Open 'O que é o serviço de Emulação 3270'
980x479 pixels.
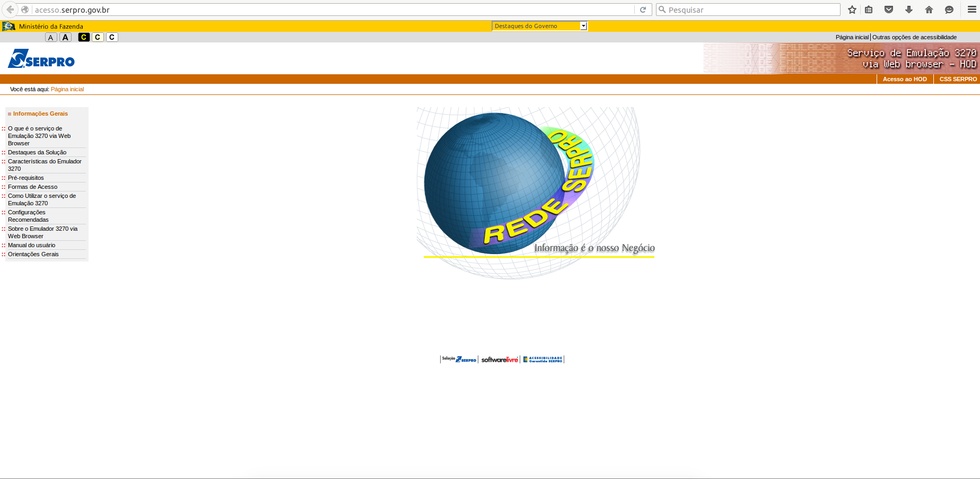[x=39, y=136]
